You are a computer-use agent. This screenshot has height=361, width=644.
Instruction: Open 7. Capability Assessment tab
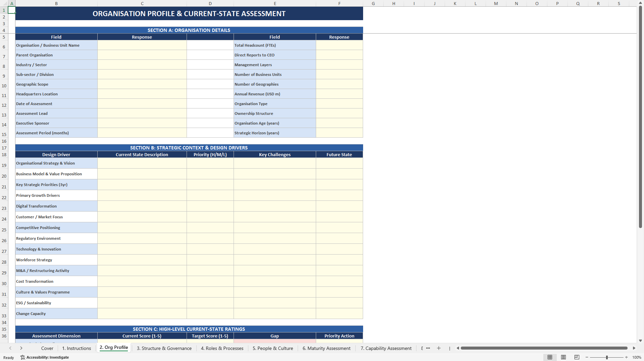click(x=386, y=348)
